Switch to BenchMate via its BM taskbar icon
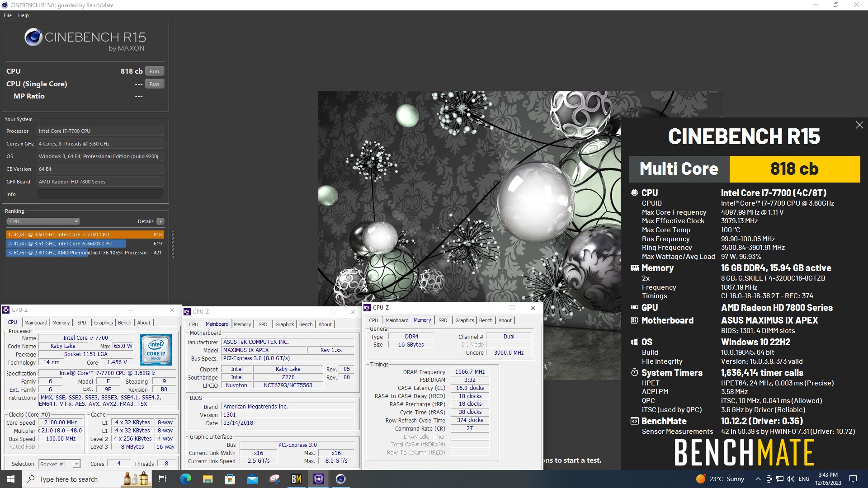 [x=297, y=479]
